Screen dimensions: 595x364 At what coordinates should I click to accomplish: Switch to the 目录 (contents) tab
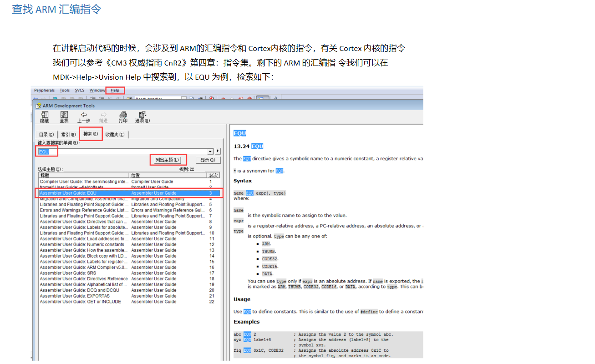pyautogui.click(x=46, y=135)
